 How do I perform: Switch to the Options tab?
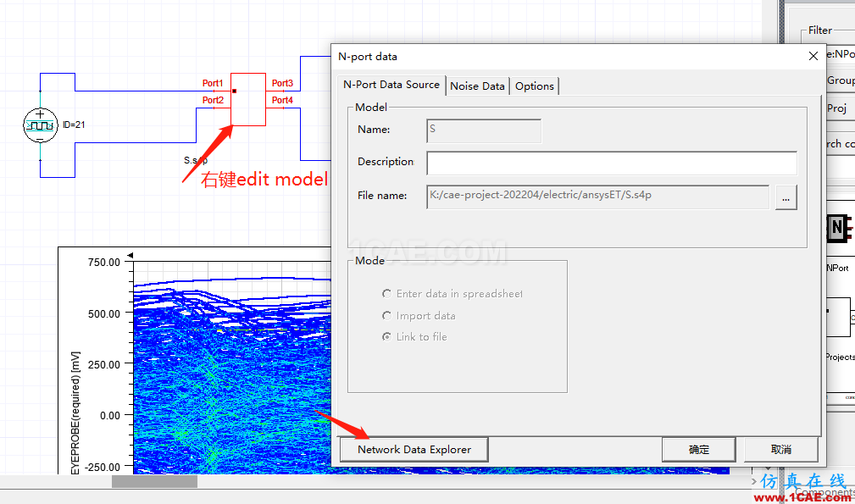coord(535,86)
